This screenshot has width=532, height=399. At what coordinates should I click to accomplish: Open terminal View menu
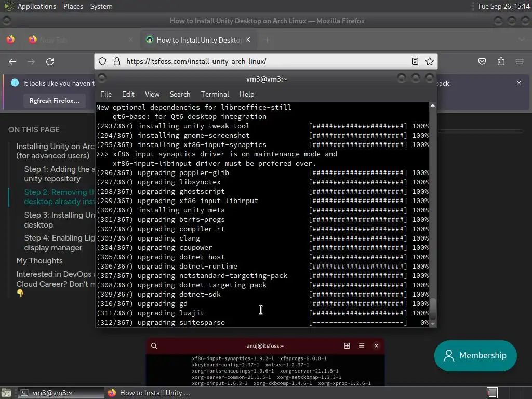pyautogui.click(x=152, y=95)
